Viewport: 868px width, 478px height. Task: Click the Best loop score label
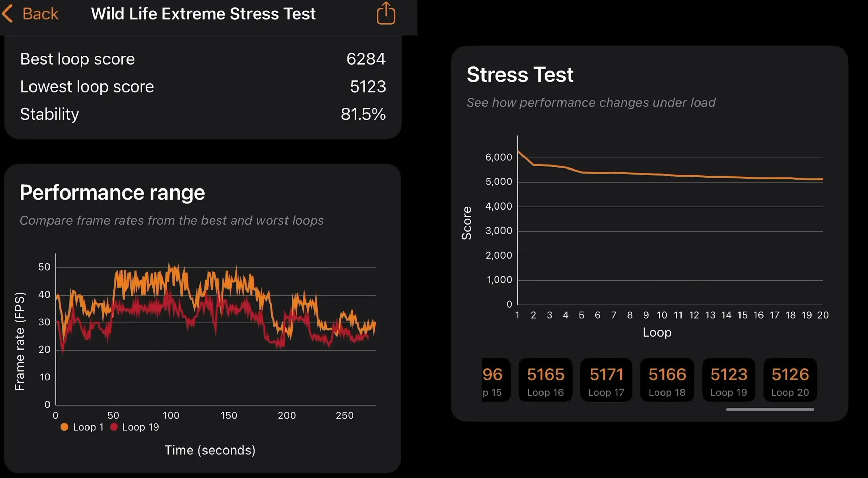click(x=77, y=59)
